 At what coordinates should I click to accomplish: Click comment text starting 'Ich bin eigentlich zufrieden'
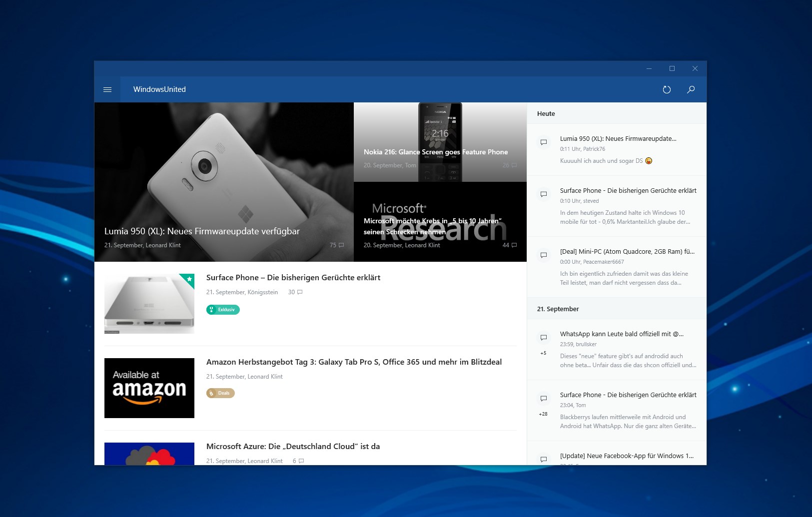coord(624,278)
